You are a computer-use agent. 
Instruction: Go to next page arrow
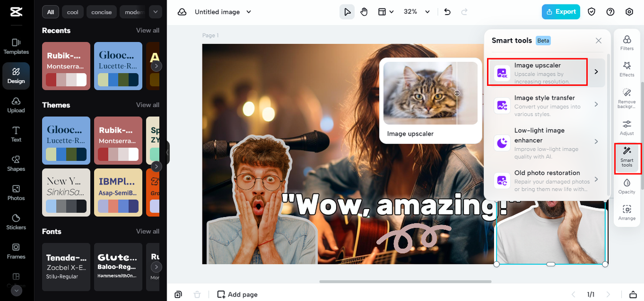[608, 294]
